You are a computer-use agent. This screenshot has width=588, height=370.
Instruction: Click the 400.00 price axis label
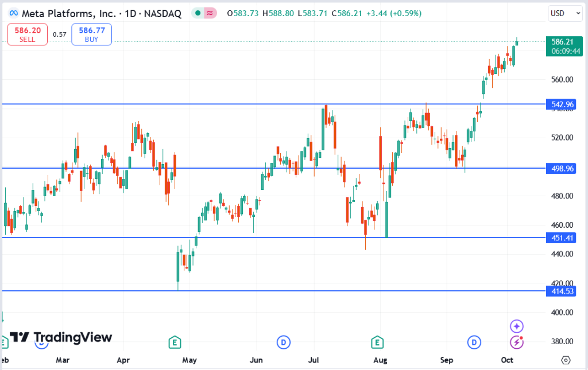pos(562,312)
